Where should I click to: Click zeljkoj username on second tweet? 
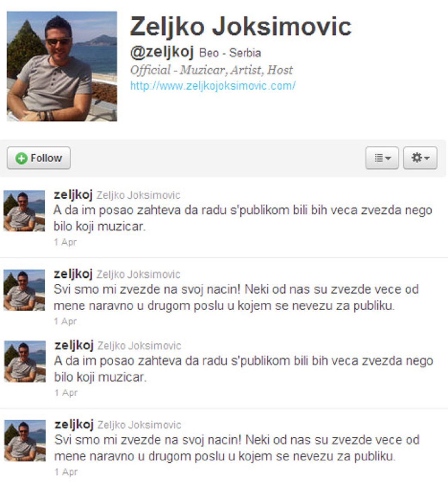pyautogui.click(x=73, y=274)
